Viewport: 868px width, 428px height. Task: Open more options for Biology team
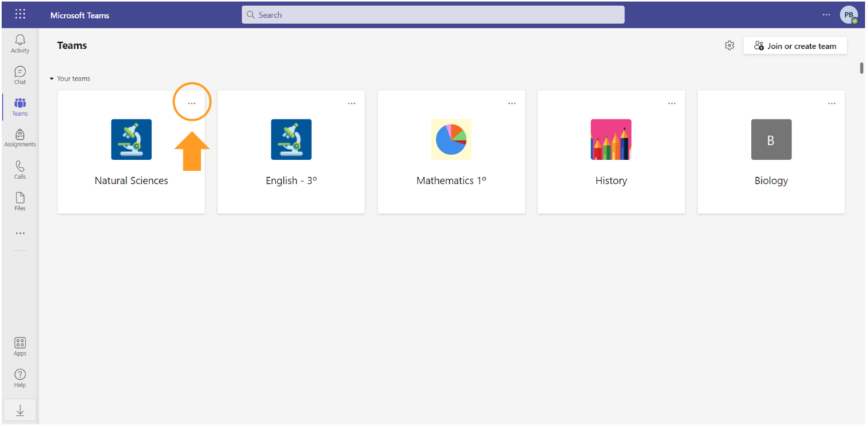[831, 103]
